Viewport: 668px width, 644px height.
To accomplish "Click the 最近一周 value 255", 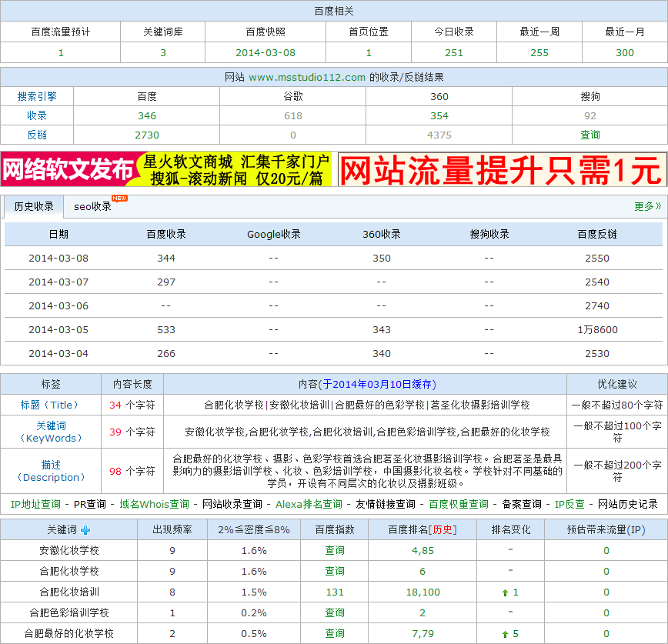I will 539,53.
